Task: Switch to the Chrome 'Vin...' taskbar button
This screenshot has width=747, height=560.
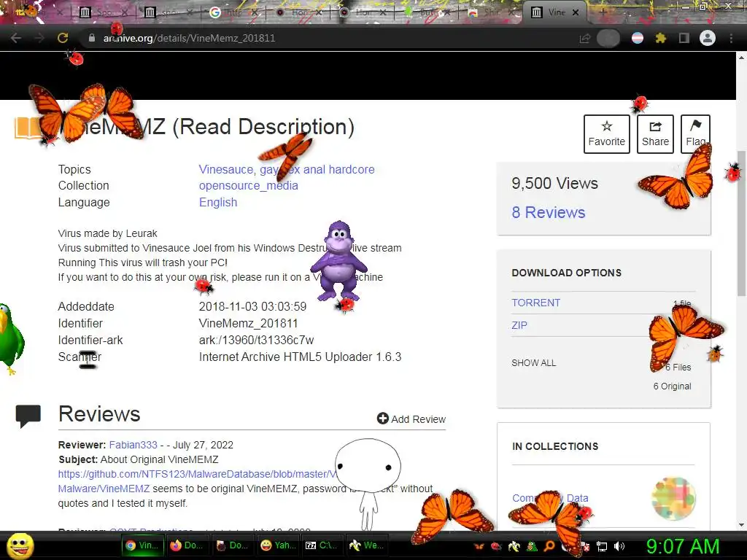Action: [x=142, y=545]
